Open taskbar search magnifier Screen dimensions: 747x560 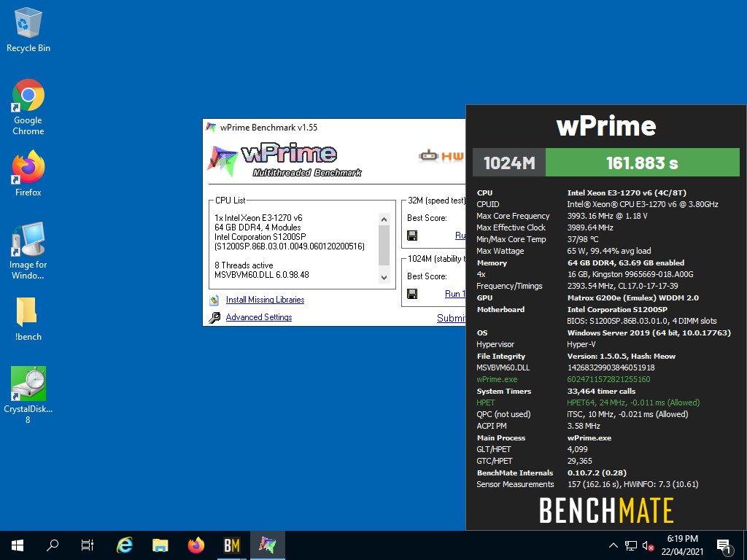click(x=53, y=545)
